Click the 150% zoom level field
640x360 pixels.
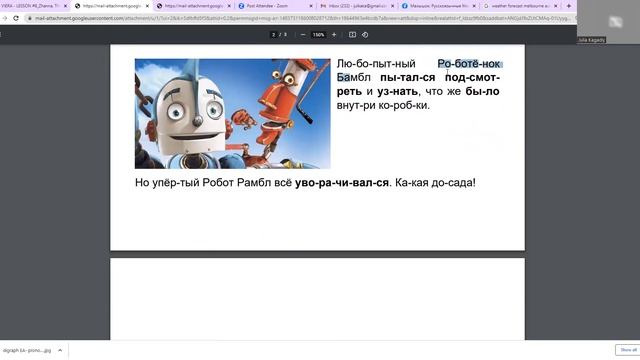coord(318,35)
